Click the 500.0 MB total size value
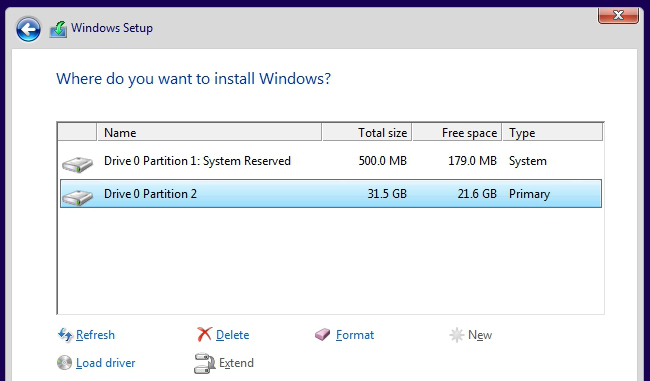 point(383,161)
